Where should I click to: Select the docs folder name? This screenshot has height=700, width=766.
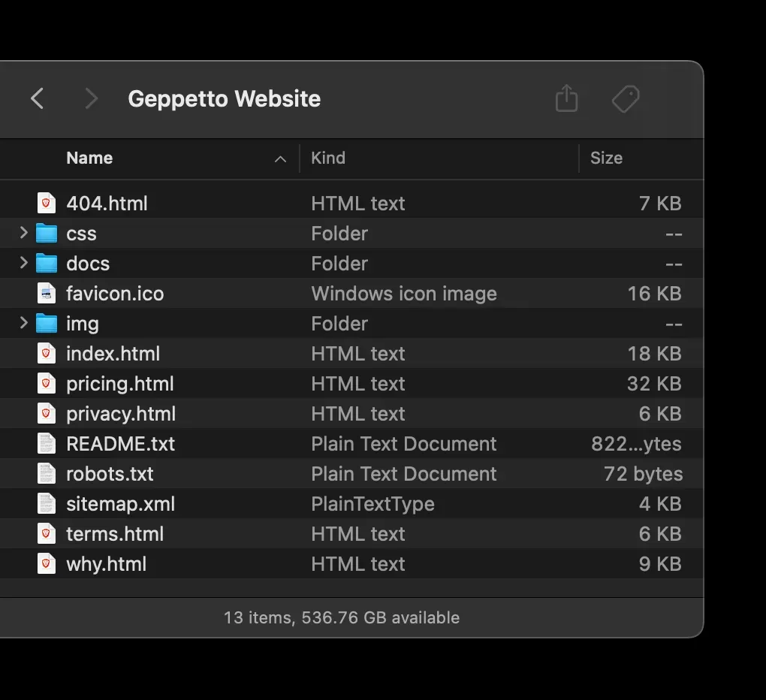88,264
